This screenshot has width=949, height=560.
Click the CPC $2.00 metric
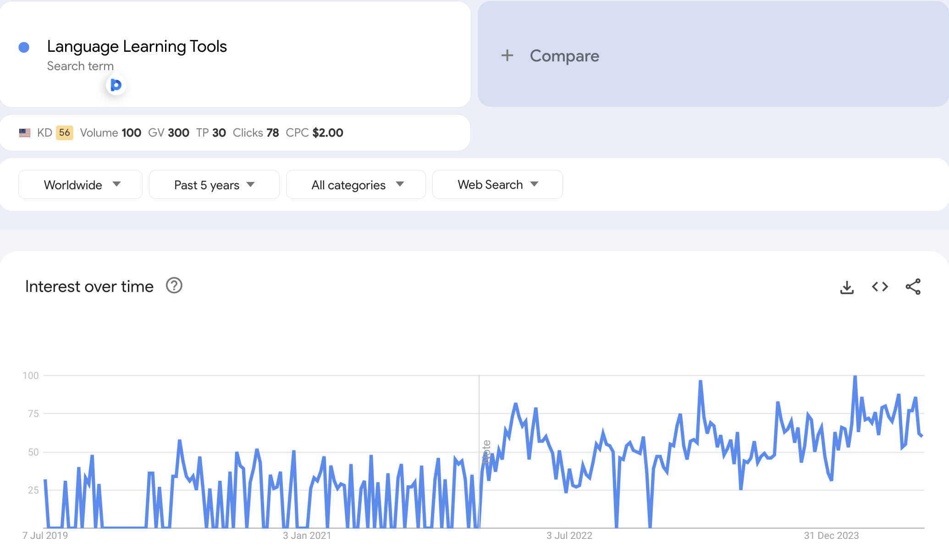(314, 133)
